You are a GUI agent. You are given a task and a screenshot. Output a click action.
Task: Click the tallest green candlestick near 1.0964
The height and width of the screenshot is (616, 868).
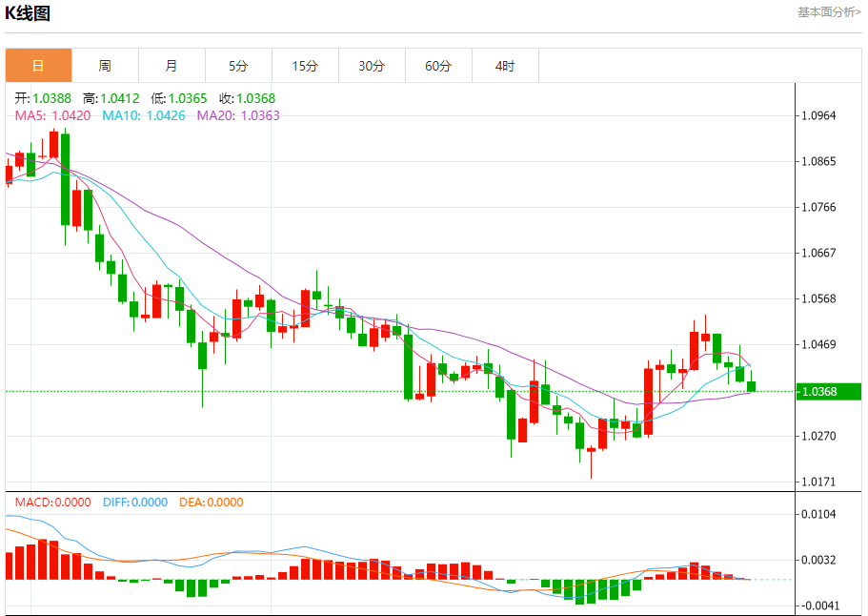pos(66,180)
